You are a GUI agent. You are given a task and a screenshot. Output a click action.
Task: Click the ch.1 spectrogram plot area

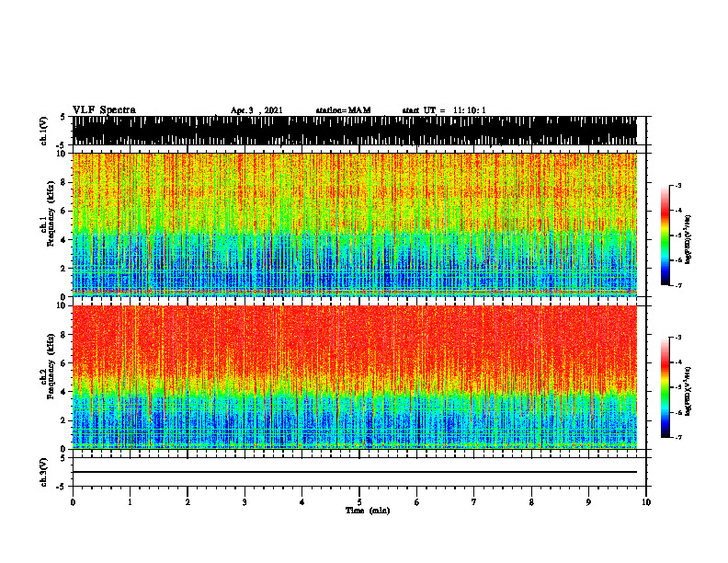pyautogui.click(x=354, y=224)
